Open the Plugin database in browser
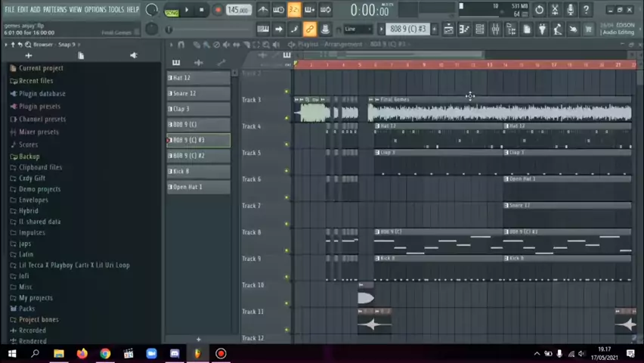The image size is (644, 363). (x=42, y=94)
